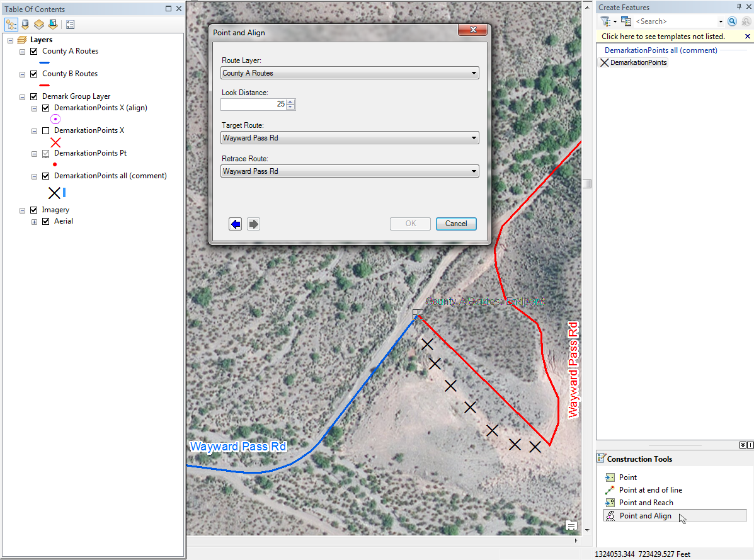Click the red X symbol swatch
This screenshot has height=560, width=754.
[56, 142]
